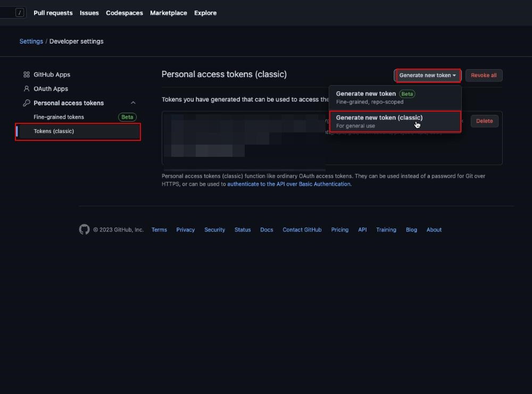Open the Status footer link
Viewport: 532px width, 394px height.
point(243,230)
